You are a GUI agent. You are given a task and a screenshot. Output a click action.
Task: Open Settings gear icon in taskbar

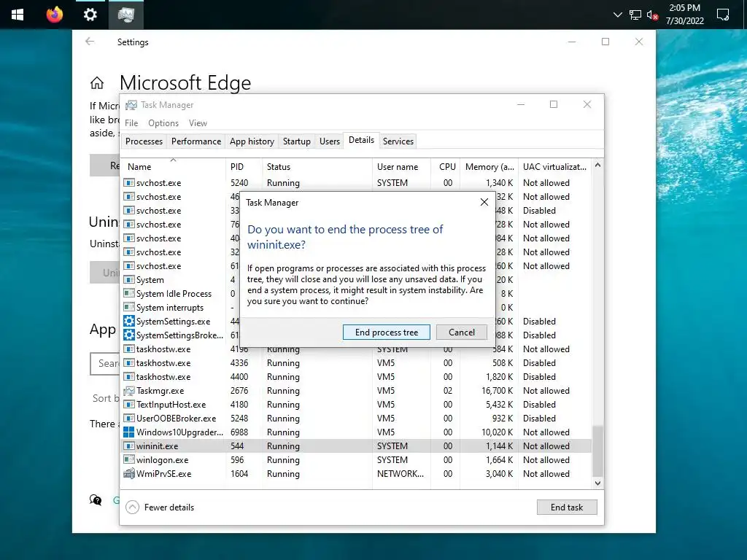pyautogui.click(x=90, y=15)
